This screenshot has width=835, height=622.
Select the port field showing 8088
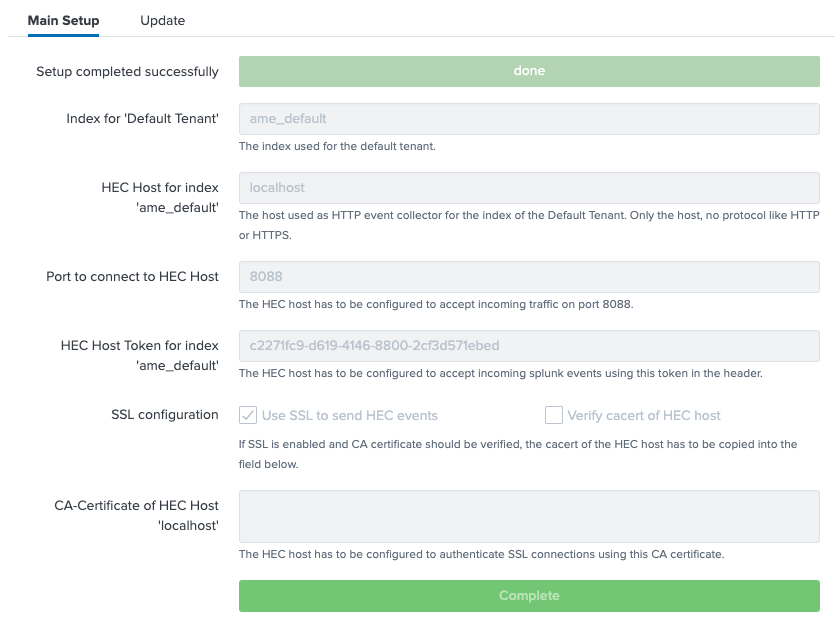529,276
